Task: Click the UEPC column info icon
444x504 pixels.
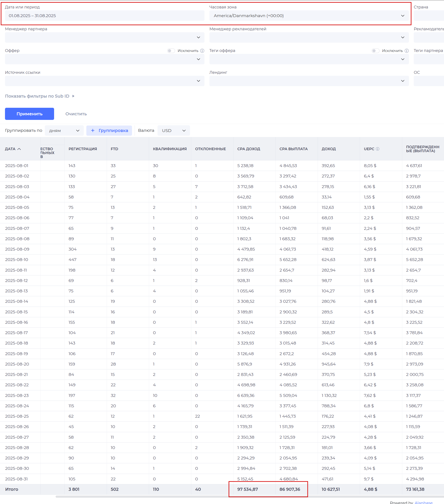Action: click(x=377, y=149)
